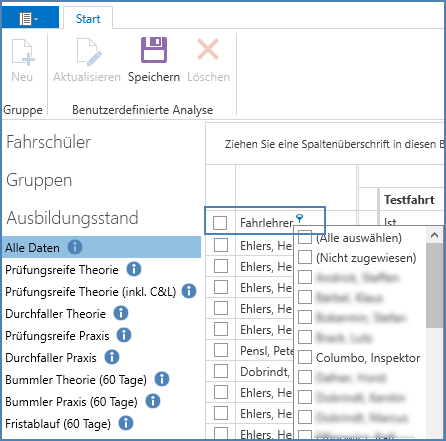
Task: Select Durchfaller Theorie analysis
Action: click(55, 314)
